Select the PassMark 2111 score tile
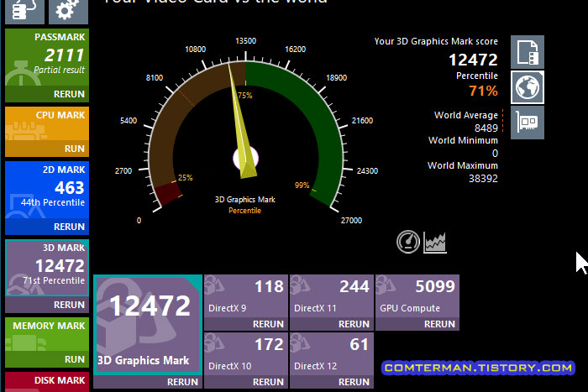This screenshot has width=588, height=392. pos(47,58)
